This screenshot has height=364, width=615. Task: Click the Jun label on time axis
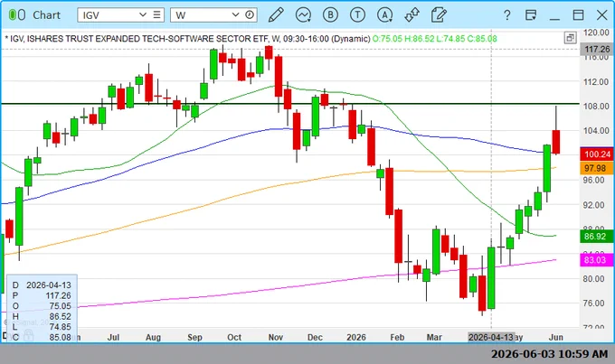[556, 337]
